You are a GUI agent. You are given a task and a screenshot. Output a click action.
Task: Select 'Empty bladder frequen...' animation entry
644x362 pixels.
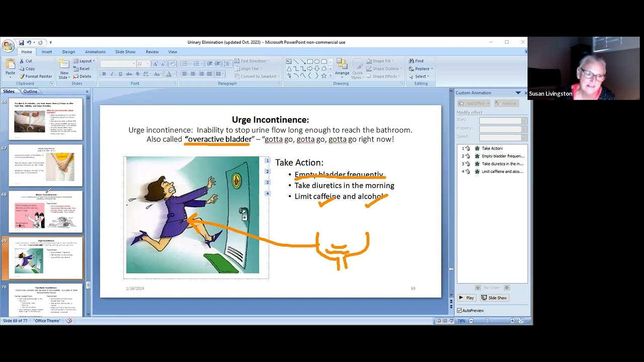[x=493, y=156]
